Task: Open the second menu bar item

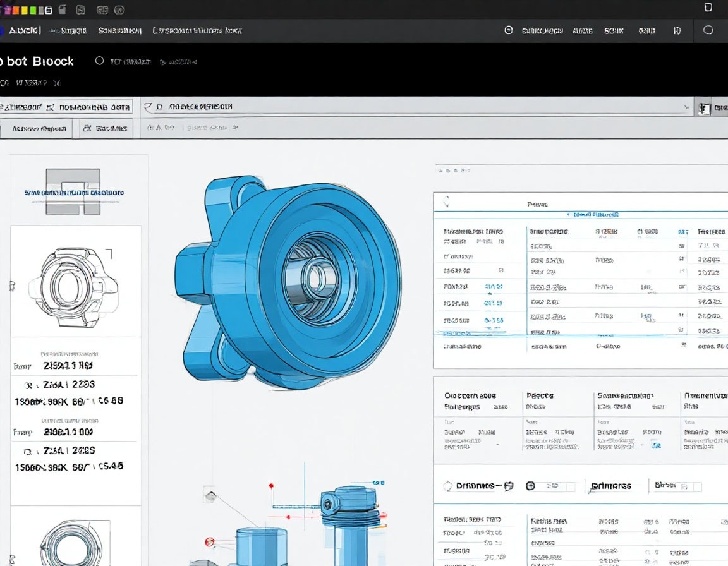Action: click(x=120, y=30)
